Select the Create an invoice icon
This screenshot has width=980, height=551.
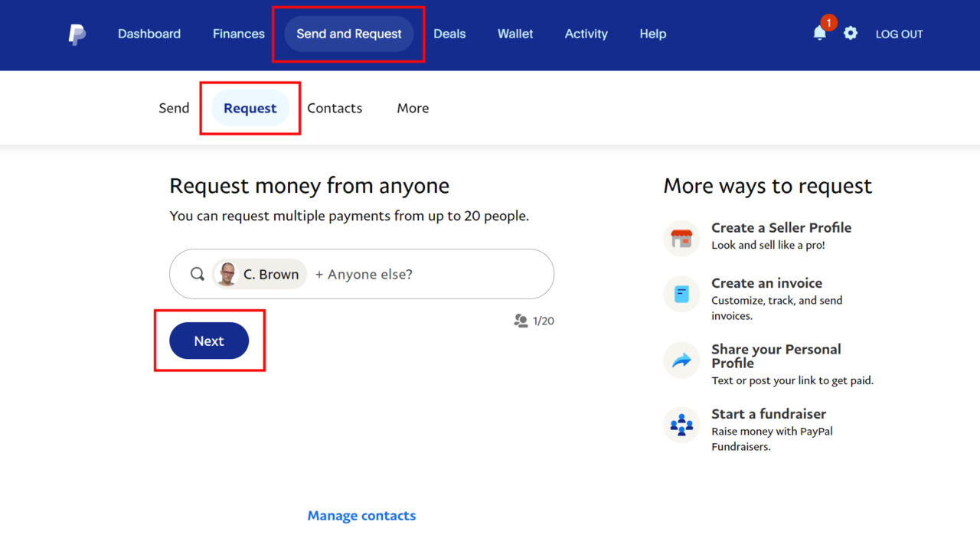tap(681, 293)
